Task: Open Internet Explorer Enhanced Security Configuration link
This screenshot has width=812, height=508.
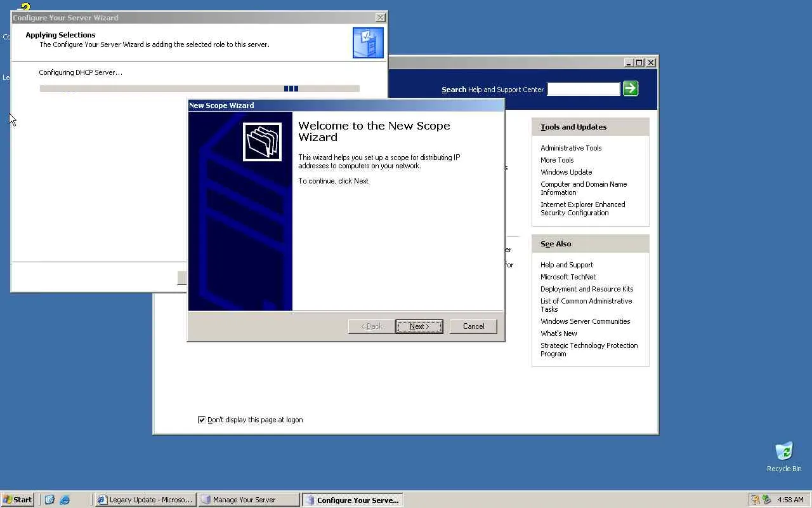Action: point(582,209)
